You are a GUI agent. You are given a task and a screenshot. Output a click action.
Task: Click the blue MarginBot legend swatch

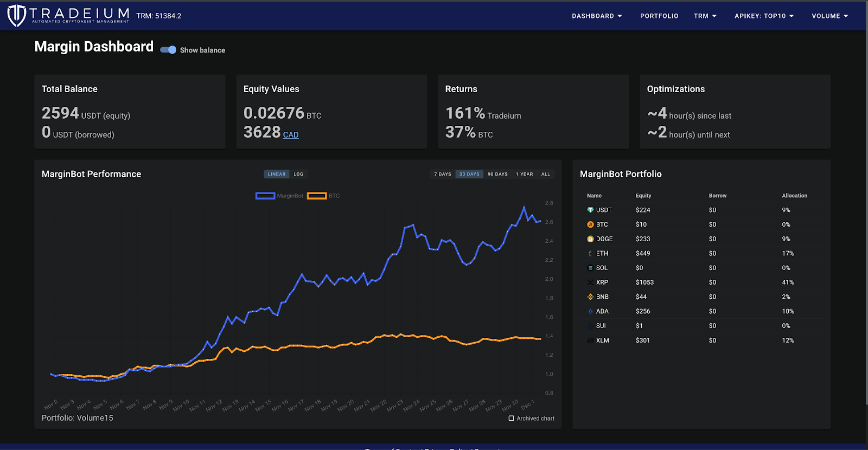pyautogui.click(x=265, y=196)
